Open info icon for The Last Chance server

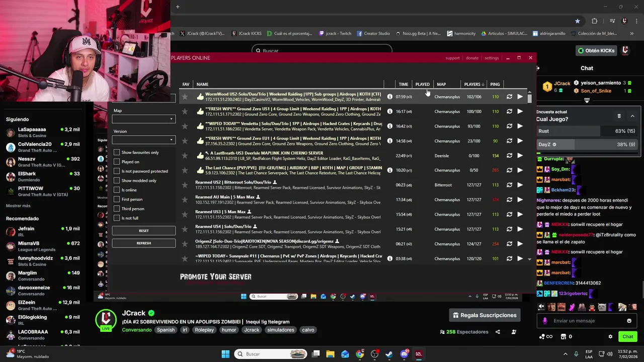point(389,170)
